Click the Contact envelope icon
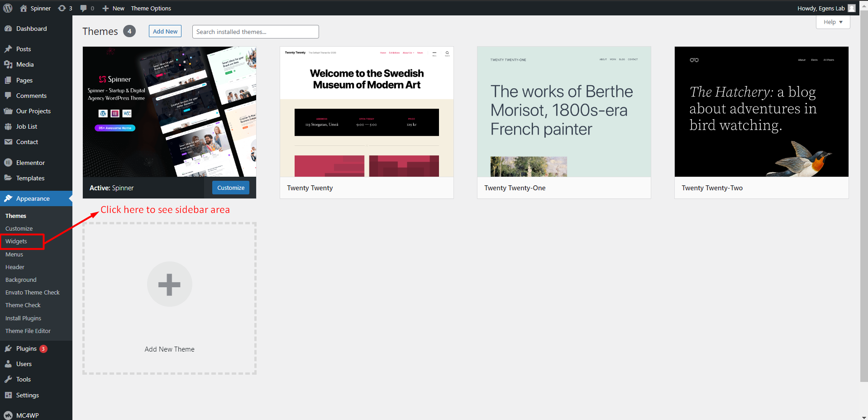 click(x=8, y=142)
